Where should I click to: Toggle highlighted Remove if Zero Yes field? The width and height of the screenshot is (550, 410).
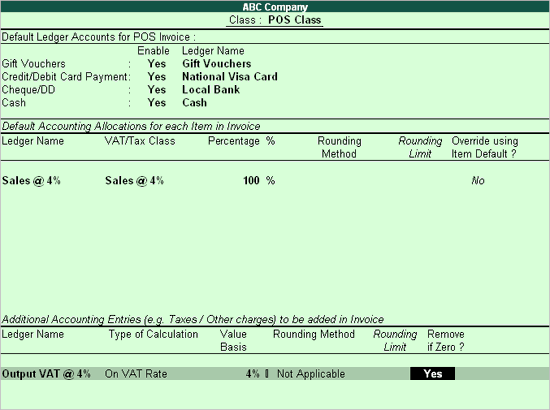[432, 374]
